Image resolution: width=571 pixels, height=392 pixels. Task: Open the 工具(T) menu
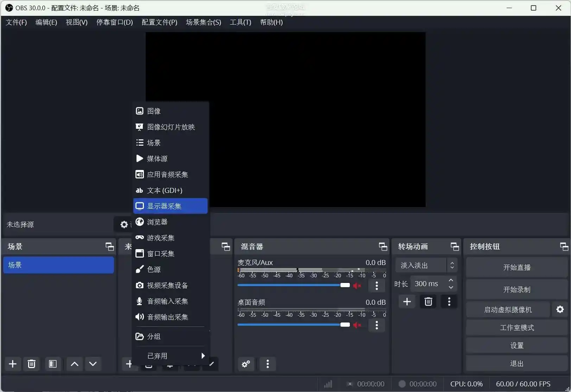click(240, 22)
